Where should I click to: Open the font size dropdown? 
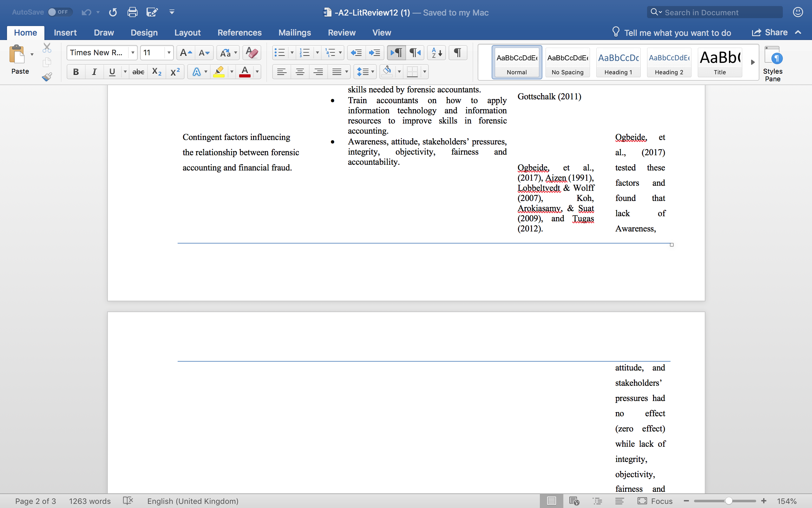[x=169, y=53]
